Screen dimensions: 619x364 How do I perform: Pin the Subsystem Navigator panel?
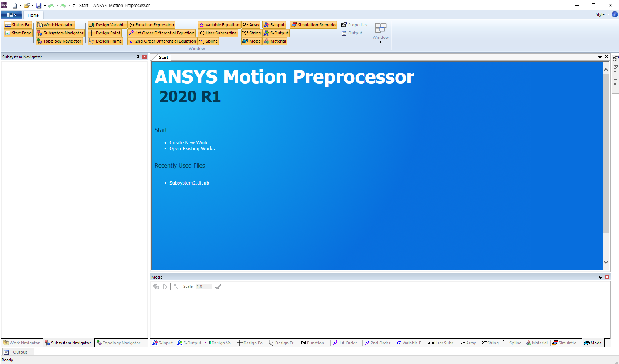tap(138, 57)
